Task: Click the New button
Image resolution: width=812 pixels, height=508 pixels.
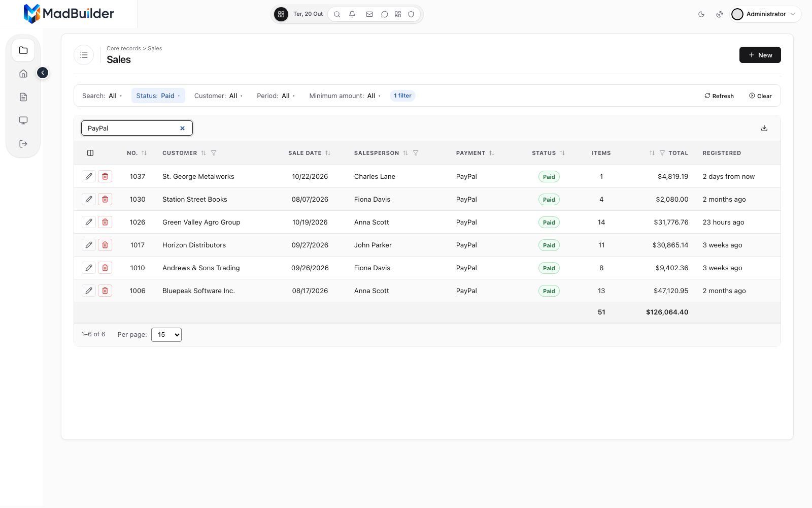Action: click(760, 55)
